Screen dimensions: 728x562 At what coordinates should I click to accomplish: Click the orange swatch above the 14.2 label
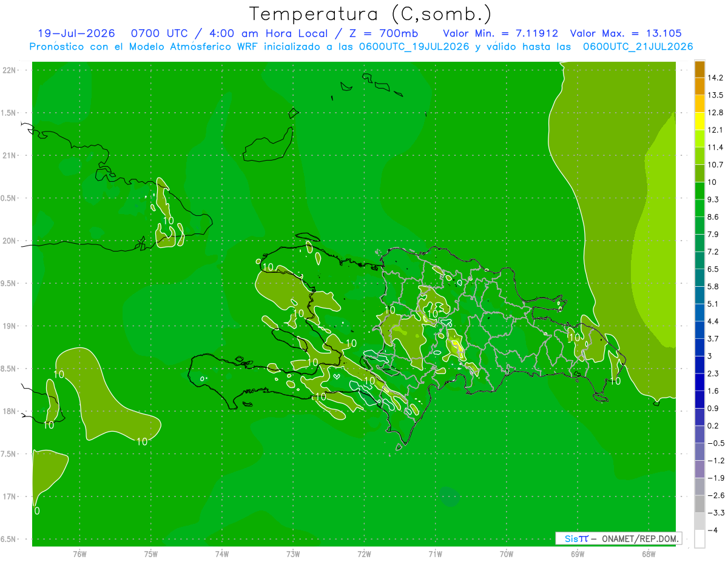click(699, 69)
